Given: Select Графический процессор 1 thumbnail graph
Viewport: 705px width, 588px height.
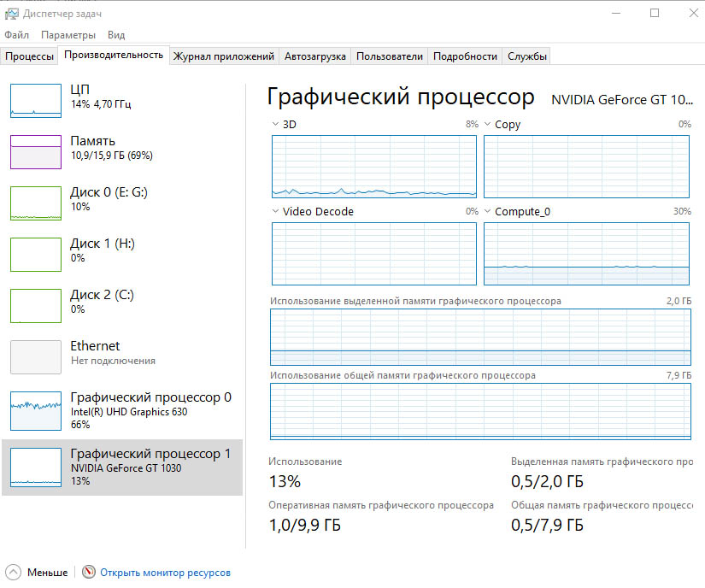Looking at the screenshot, I should click(36, 467).
